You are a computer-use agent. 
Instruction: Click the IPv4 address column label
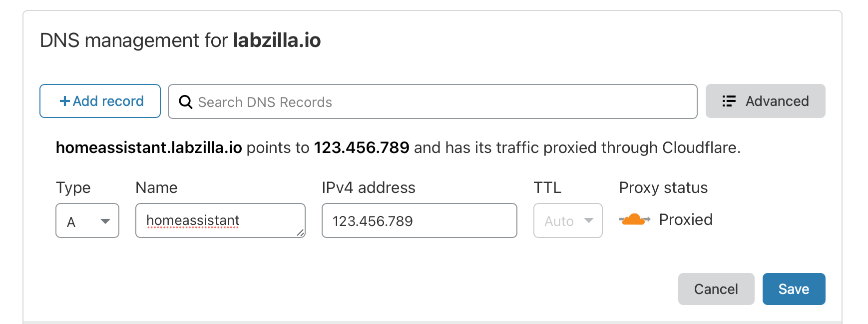(x=369, y=187)
